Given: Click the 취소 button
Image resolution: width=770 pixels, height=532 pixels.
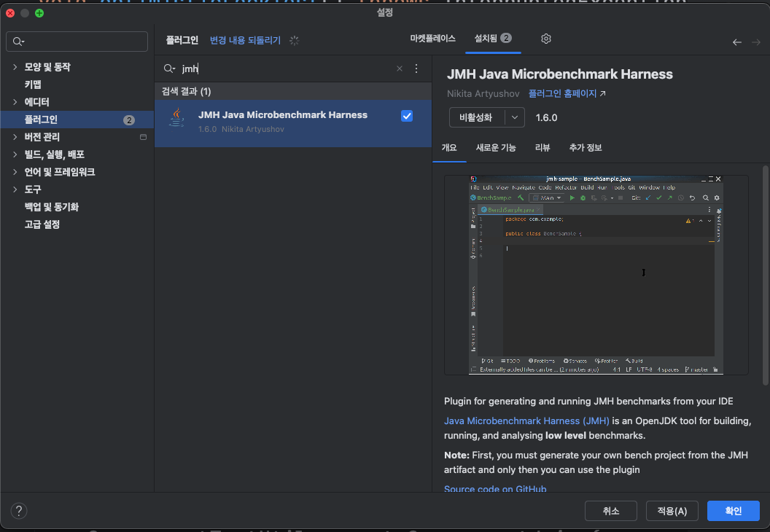Looking at the screenshot, I should coord(611,511).
